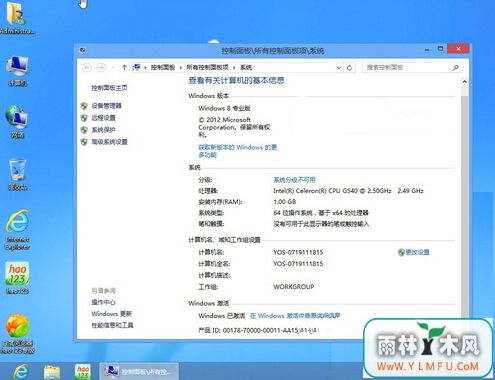Open recent locations dropdown next to Forward

click(113, 68)
